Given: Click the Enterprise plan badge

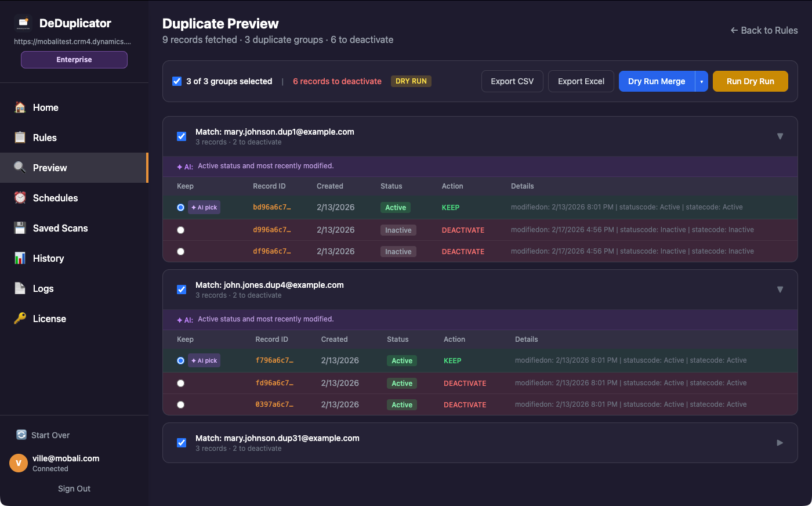Looking at the screenshot, I should click(74, 60).
